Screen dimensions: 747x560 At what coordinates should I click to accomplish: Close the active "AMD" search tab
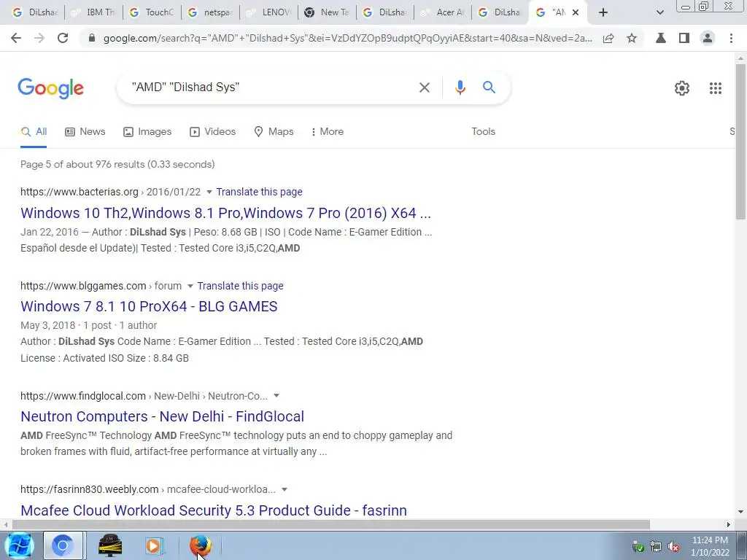pyautogui.click(x=576, y=12)
